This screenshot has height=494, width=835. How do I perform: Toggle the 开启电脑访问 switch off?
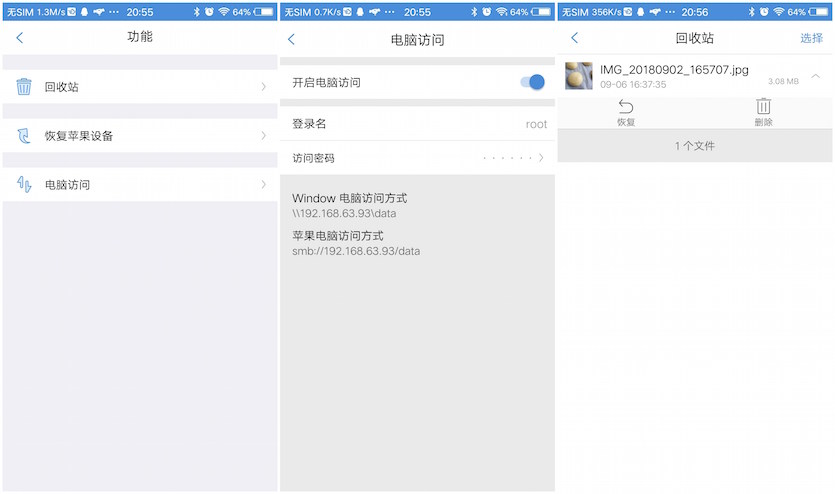[x=533, y=82]
